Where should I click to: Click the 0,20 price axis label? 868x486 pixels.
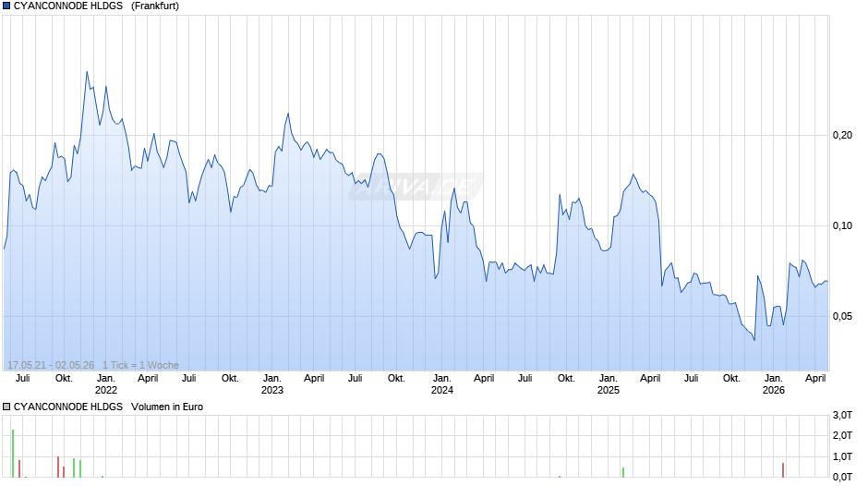point(842,135)
